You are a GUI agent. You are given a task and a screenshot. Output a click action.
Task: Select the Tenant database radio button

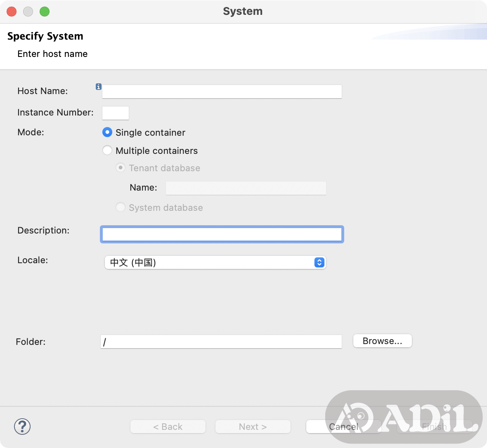point(121,168)
